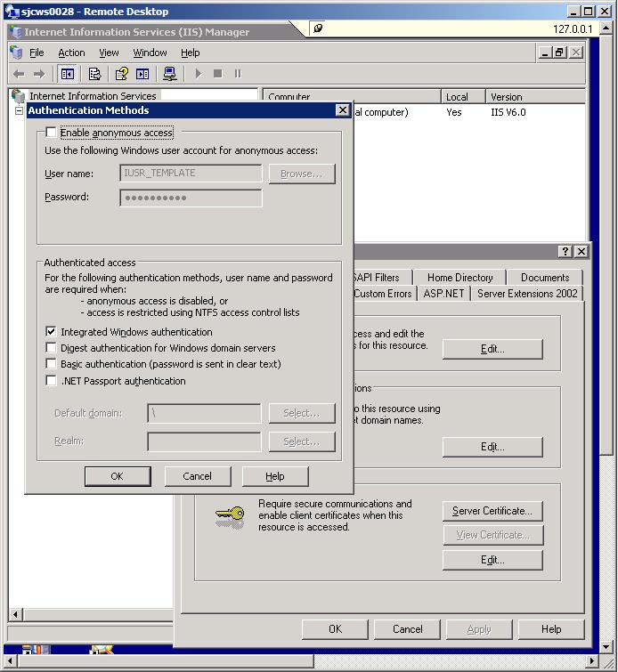Check Basic authentication (clear text) option

pyautogui.click(x=52, y=364)
